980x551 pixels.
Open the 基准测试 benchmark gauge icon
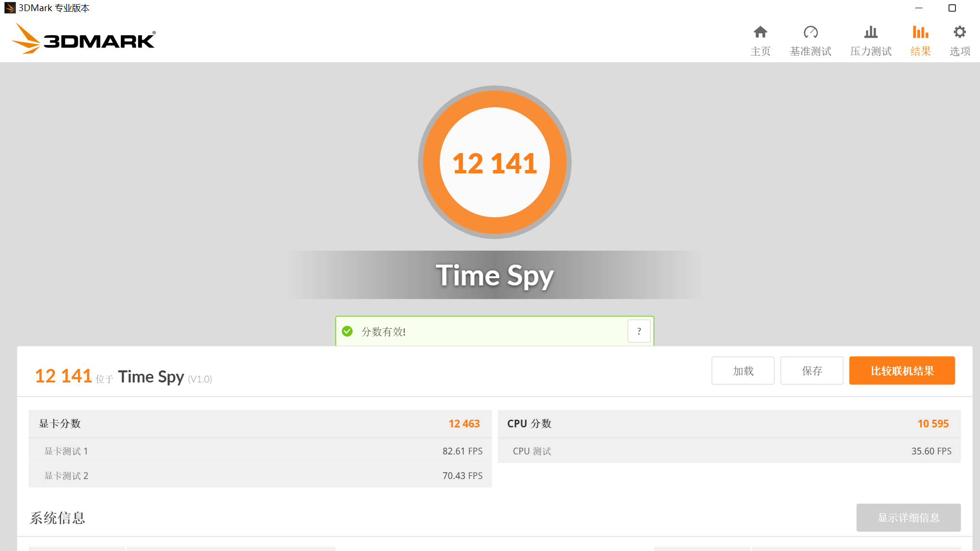810,32
